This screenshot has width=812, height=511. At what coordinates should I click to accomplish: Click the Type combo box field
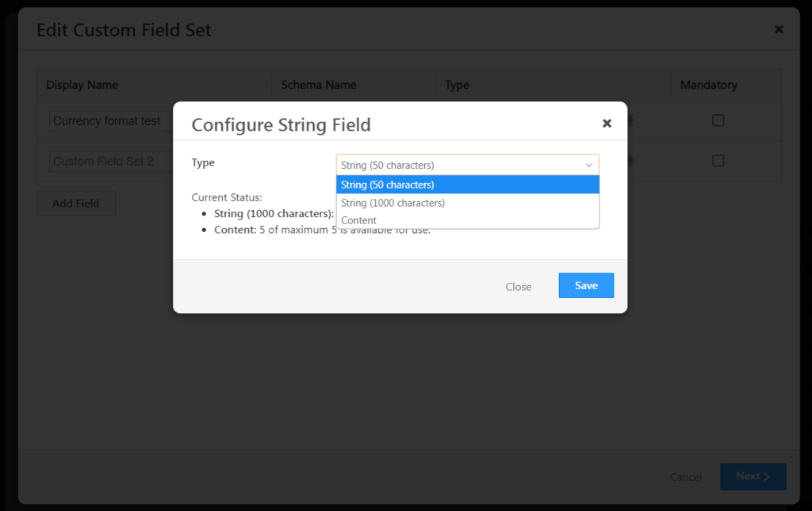coord(468,165)
